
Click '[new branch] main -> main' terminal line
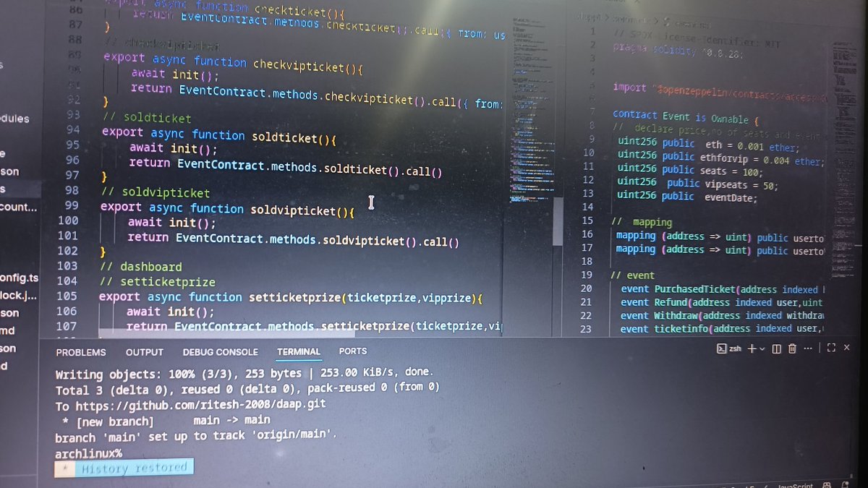click(x=166, y=420)
